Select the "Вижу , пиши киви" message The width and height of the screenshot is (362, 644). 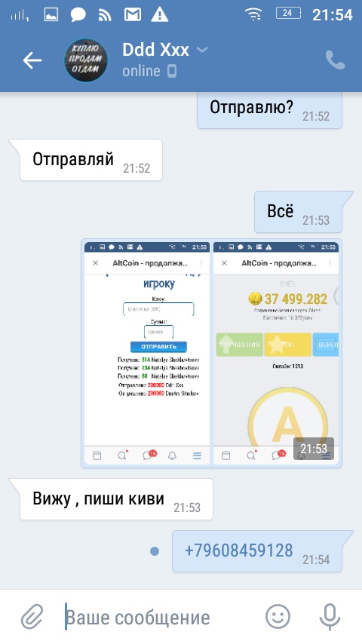[x=116, y=499]
